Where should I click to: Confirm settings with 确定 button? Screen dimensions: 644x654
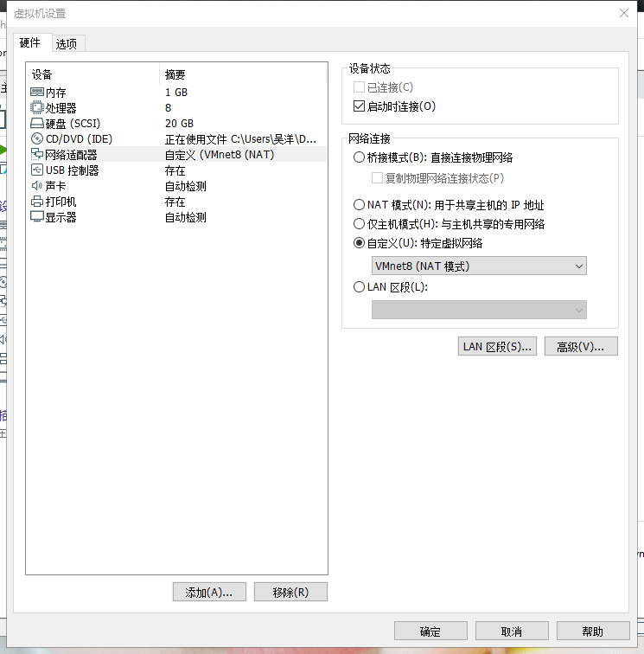pyautogui.click(x=430, y=631)
